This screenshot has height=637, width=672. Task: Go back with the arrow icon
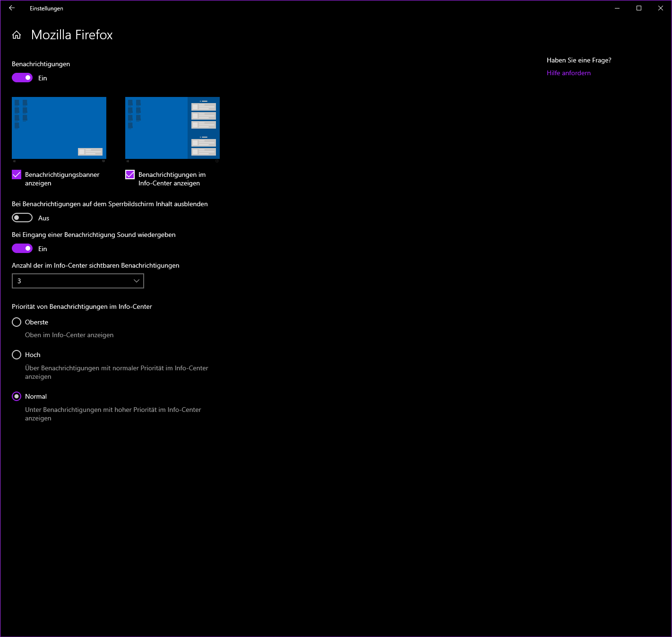coord(12,8)
